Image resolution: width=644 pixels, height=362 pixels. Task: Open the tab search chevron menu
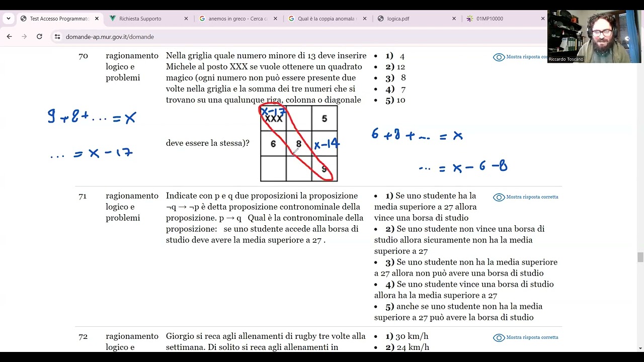tap(9, 19)
